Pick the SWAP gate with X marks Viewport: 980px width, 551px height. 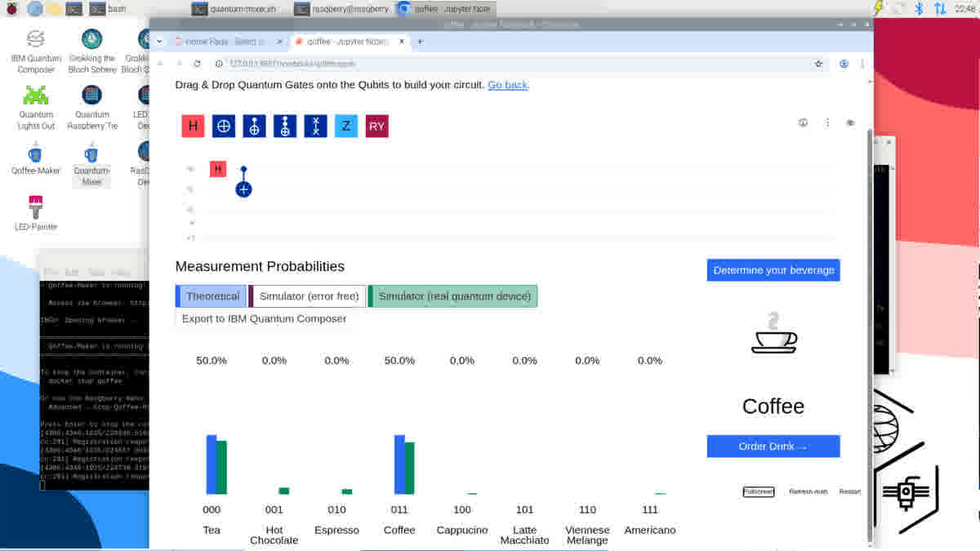315,126
